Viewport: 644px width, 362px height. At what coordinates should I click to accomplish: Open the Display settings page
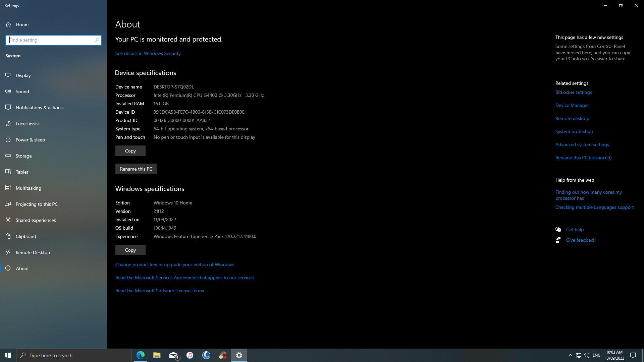54,75
